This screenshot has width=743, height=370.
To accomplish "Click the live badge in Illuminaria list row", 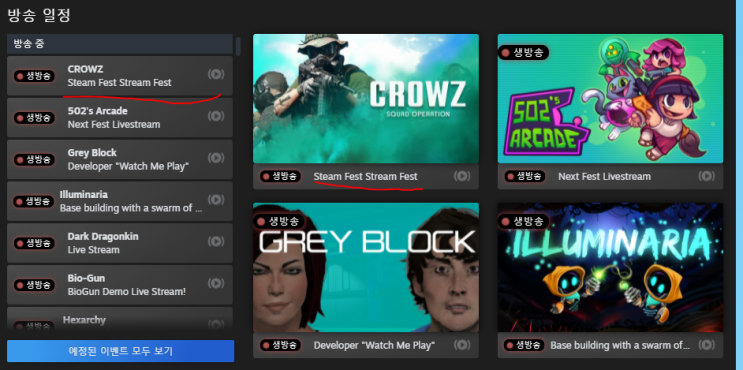I will pos(34,201).
